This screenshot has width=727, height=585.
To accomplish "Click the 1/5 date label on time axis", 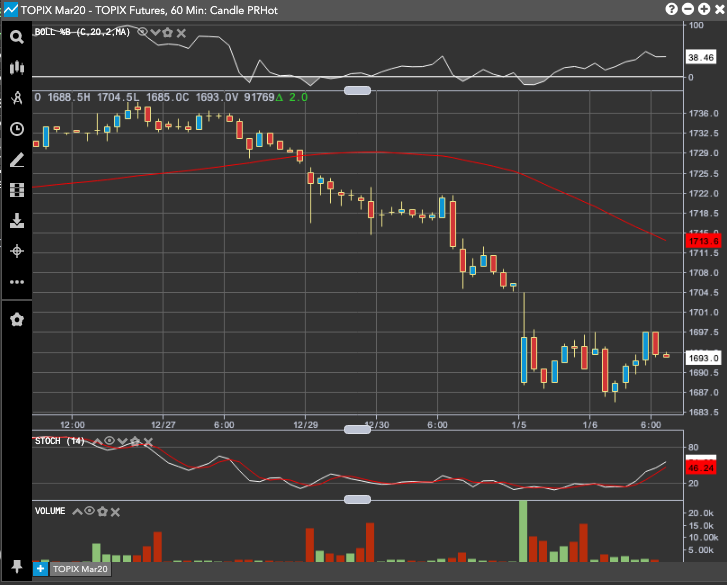I will [519, 425].
